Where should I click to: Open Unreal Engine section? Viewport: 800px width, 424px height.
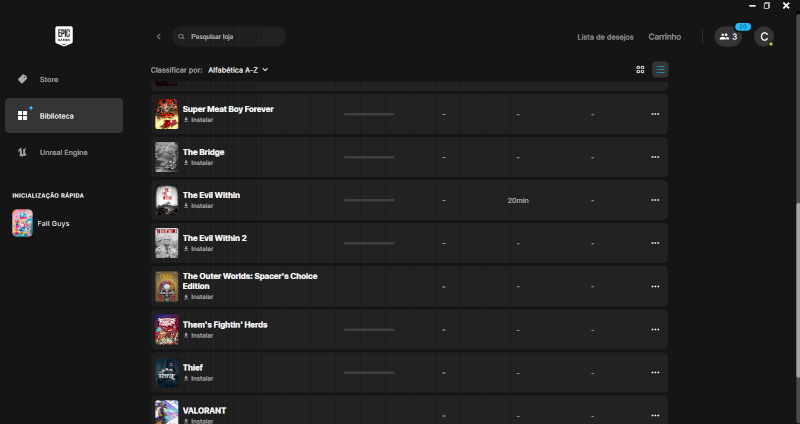64,153
